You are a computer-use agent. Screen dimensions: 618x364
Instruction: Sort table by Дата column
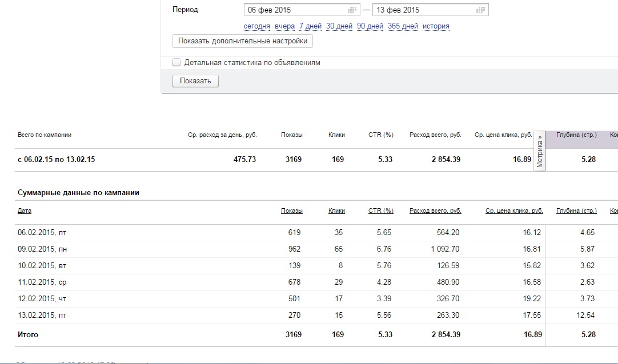[x=25, y=211]
